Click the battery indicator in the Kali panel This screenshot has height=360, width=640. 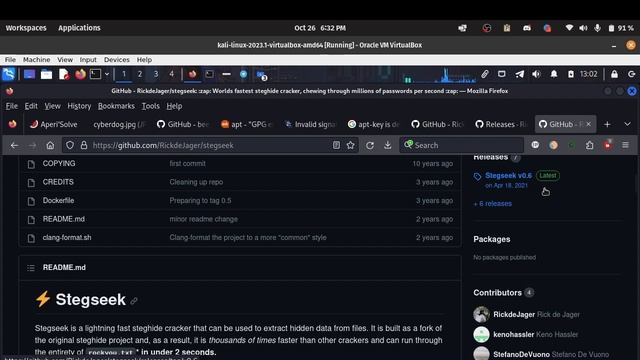tap(571, 74)
